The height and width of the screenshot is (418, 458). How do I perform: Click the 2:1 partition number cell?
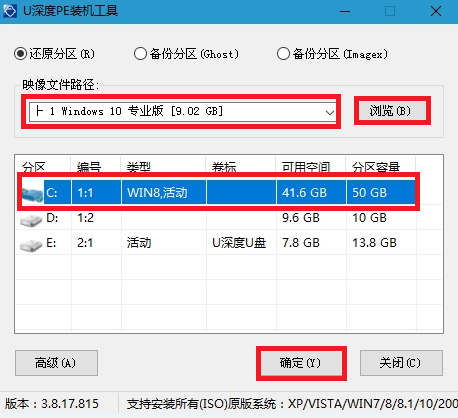pos(85,243)
